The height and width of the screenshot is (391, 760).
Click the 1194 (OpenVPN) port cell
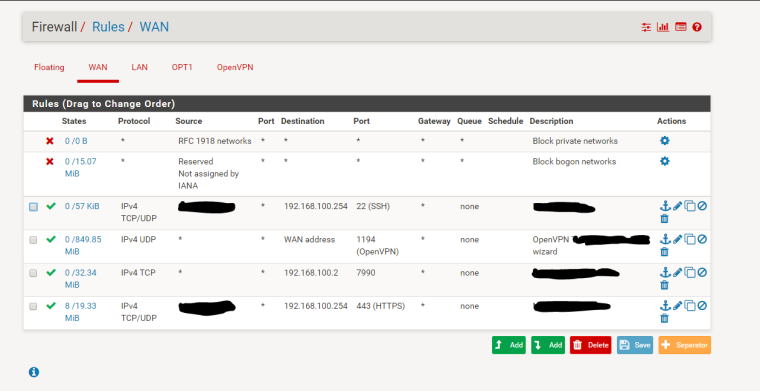(378, 246)
